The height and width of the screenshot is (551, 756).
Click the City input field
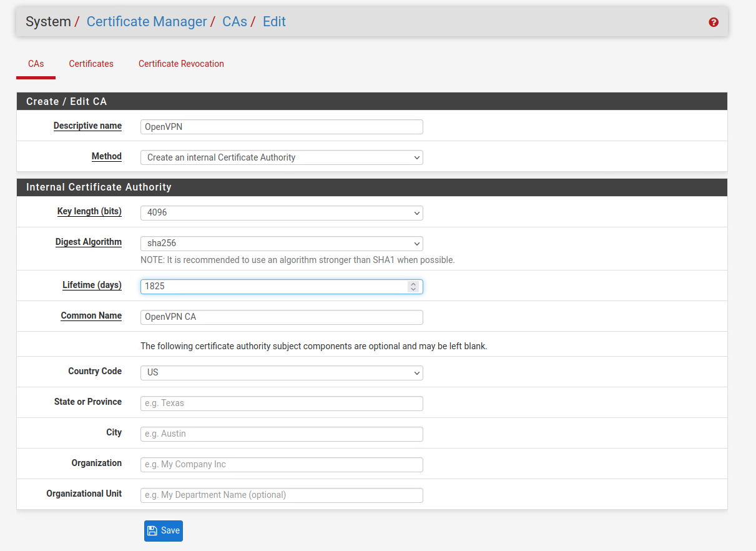282,434
